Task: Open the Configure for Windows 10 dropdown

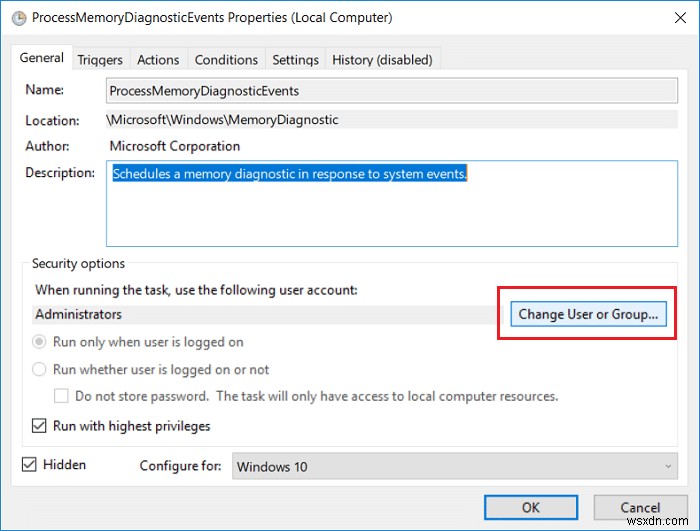Action: tap(454, 467)
